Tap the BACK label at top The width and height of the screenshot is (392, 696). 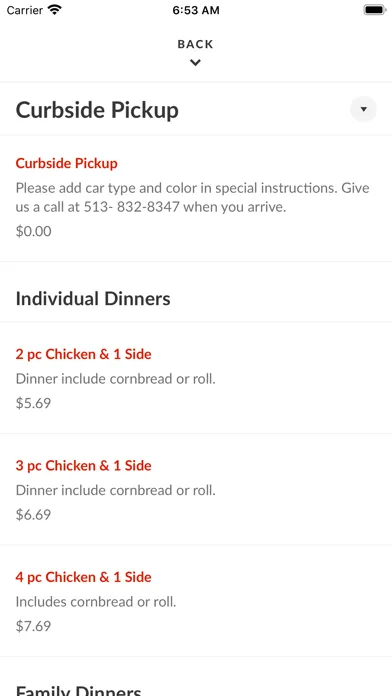(195, 44)
